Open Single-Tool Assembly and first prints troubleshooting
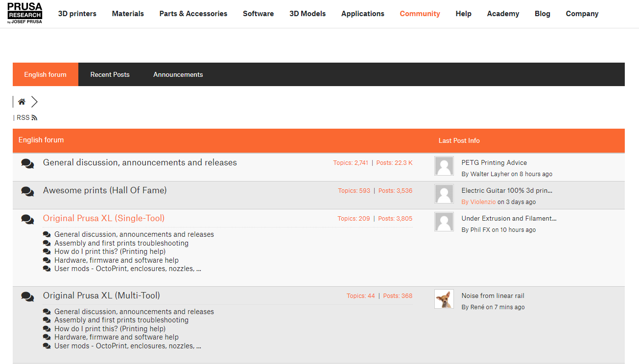 tap(121, 243)
